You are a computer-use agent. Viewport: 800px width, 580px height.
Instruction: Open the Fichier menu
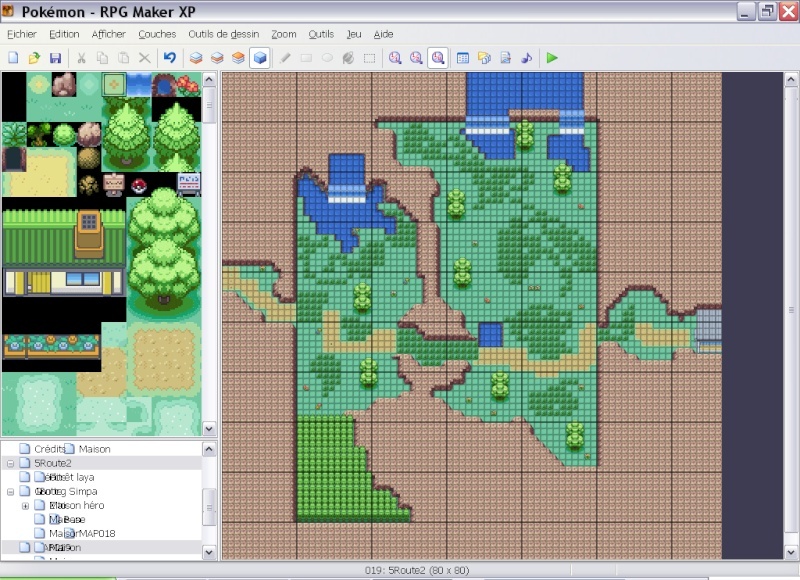[22, 34]
